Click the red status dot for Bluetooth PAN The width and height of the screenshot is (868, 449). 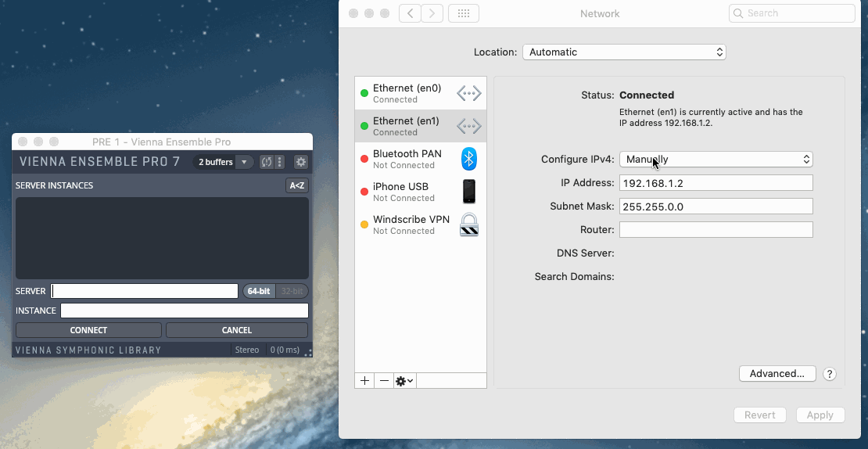364,159
